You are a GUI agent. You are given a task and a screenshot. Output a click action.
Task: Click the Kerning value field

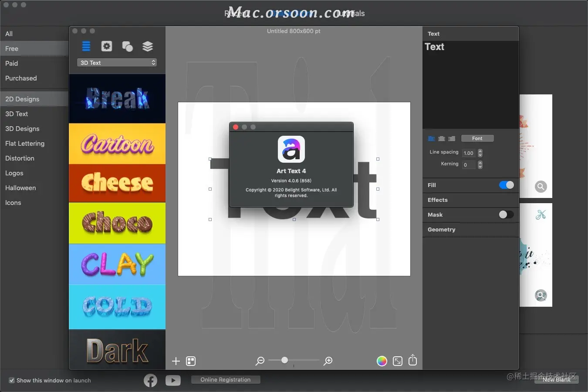point(469,165)
